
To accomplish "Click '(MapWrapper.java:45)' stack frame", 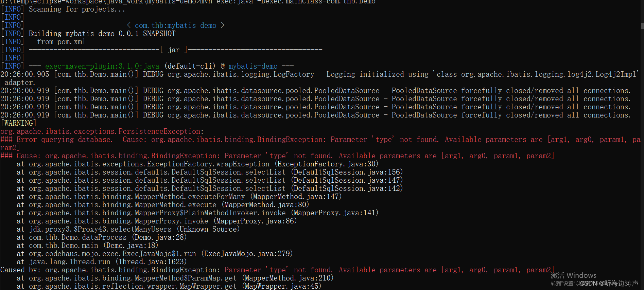I will (x=282, y=286).
